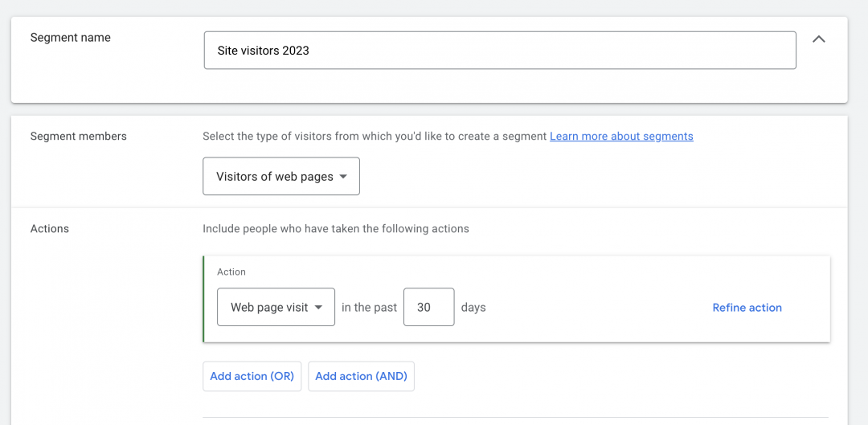Focus the 30 days number field
Screen dimensions: 868x425
(x=429, y=307)
